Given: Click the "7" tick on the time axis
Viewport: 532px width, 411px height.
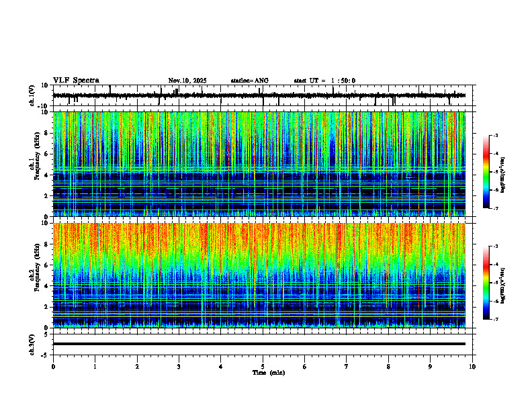Looking at the screenshot, I should click(347, 367).
